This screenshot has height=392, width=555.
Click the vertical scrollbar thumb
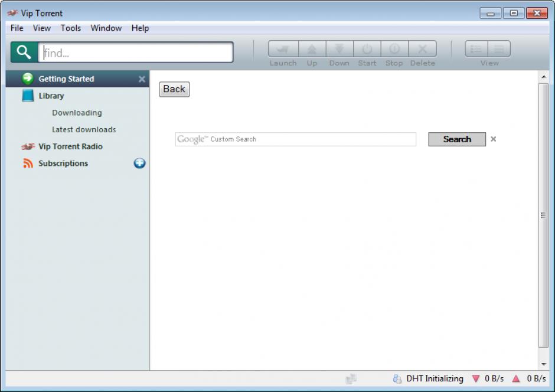(543, 215)
